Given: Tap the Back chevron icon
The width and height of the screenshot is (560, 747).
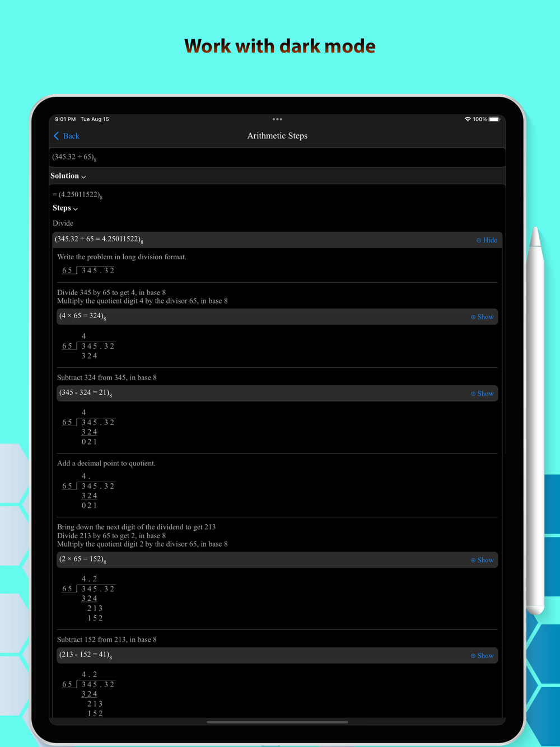Looking at the screenshot, I should tap(57, 136).
